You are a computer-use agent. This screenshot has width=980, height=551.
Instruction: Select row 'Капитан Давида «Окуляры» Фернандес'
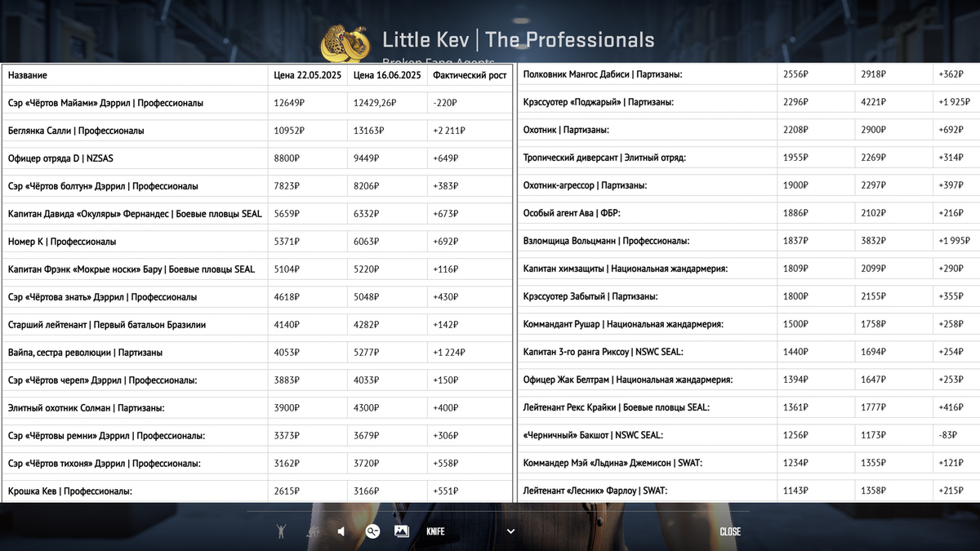257,214
